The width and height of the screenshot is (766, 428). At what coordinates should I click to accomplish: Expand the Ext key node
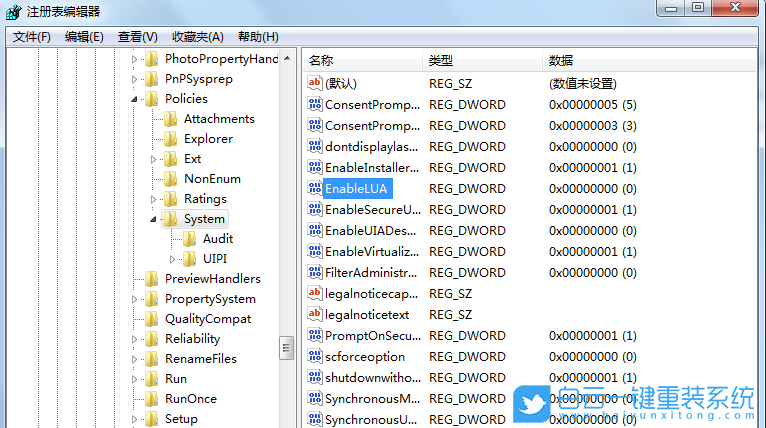coord(153,159)
